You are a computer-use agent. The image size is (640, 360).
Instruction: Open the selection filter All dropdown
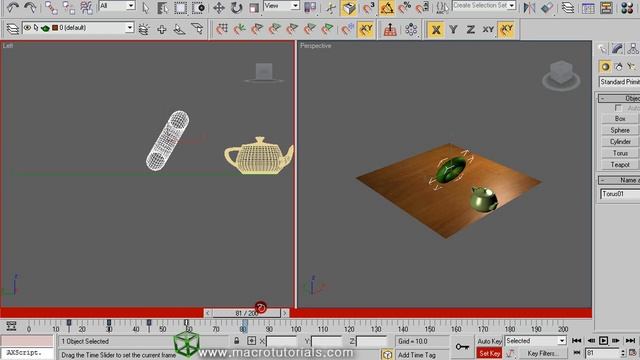[x=117, y=6]
